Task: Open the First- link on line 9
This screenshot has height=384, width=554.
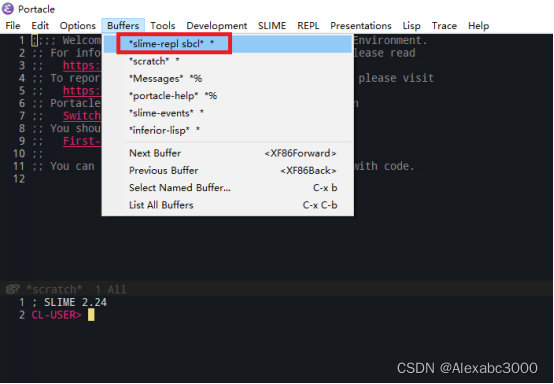Action: (x=82, y=141)
